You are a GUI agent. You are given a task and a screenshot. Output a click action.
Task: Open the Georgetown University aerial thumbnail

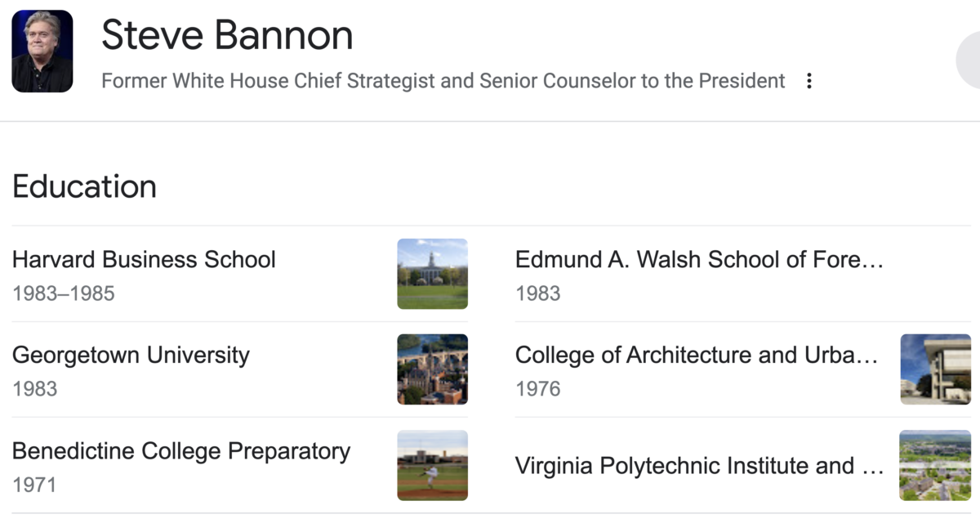coord(432,369)
